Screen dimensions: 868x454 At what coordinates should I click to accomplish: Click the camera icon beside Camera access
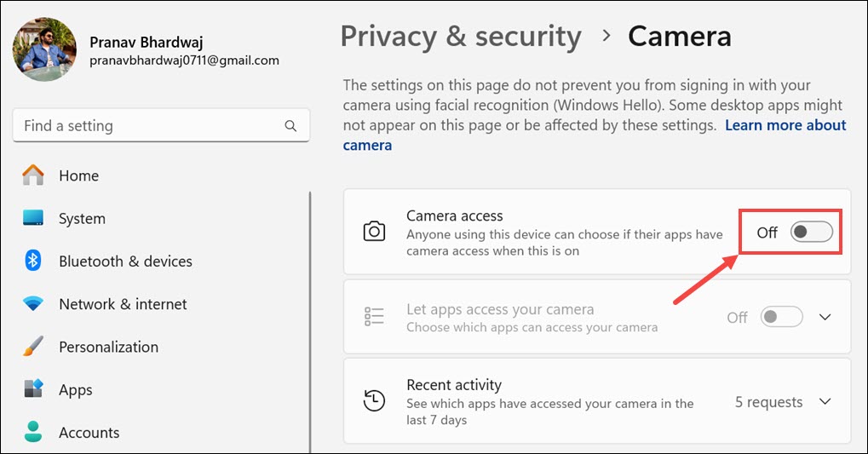coord(373,232)
